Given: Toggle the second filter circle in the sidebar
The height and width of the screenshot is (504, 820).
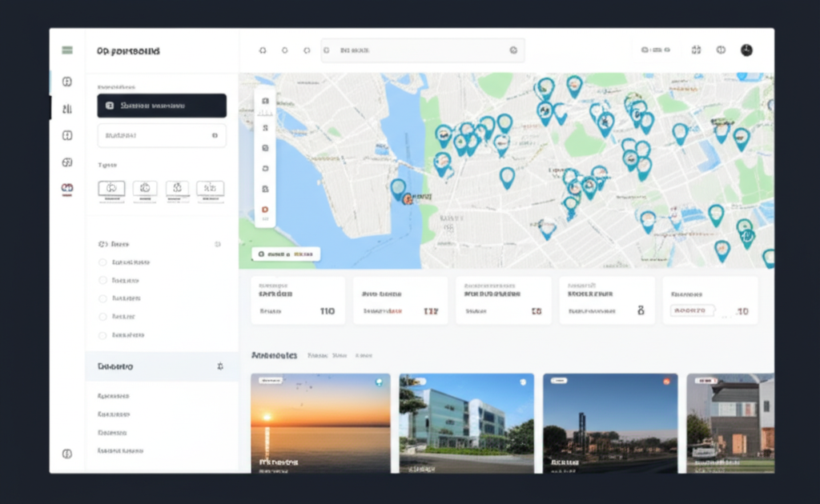Looking at the screenshot, I should tap(104, 280).
